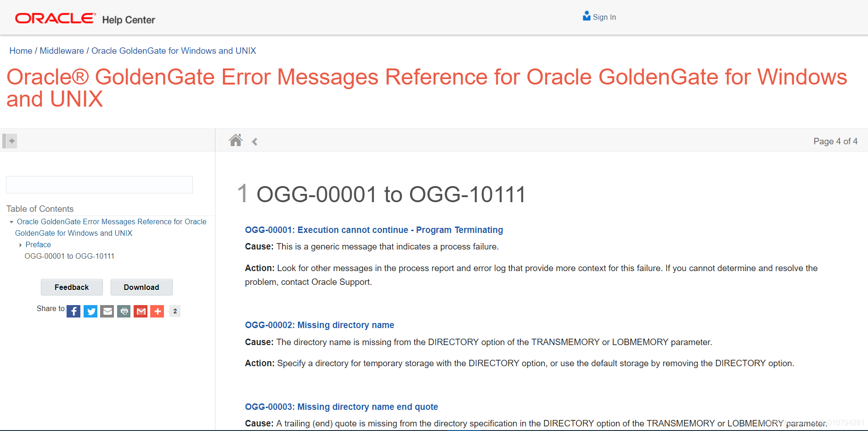
Task: Click the Help Center title text
Action: 129,20
